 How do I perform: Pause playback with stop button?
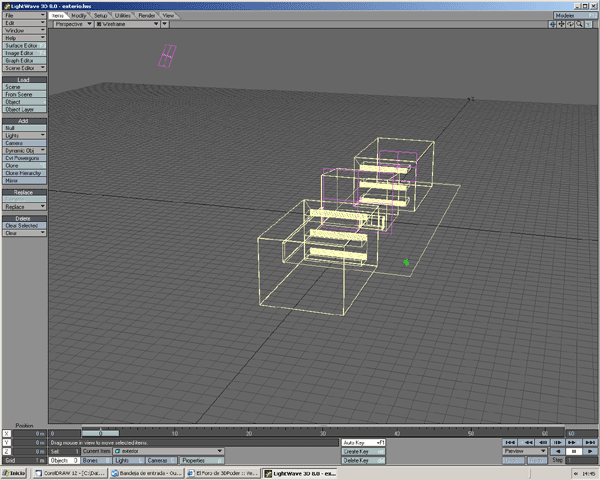click(x=574, y=451)
